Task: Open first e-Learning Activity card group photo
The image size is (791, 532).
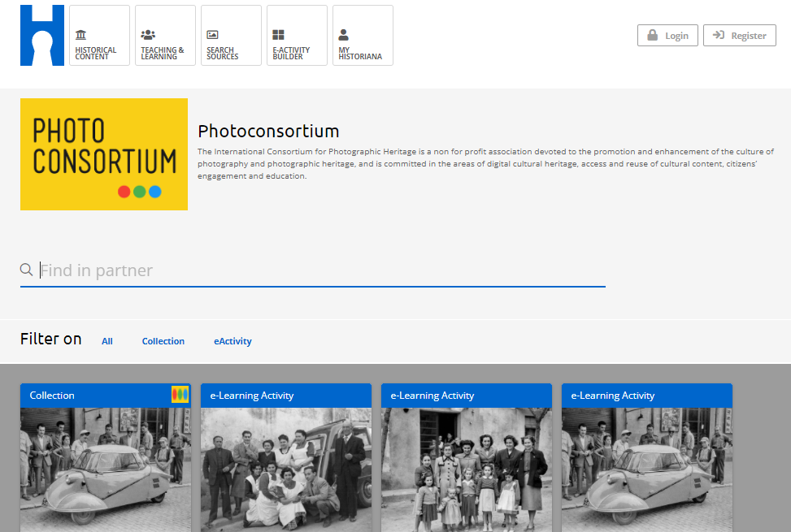Action: (x=286, y=469)
